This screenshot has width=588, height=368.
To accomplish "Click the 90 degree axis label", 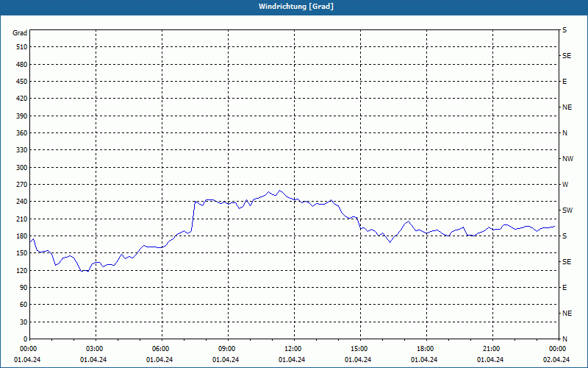I will click(24, 288).
